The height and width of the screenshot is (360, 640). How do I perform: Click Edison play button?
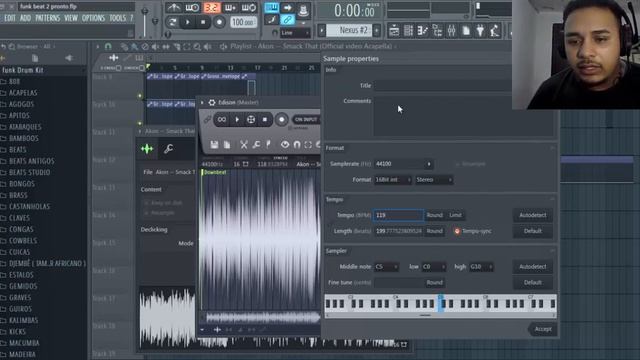point(237,120)
